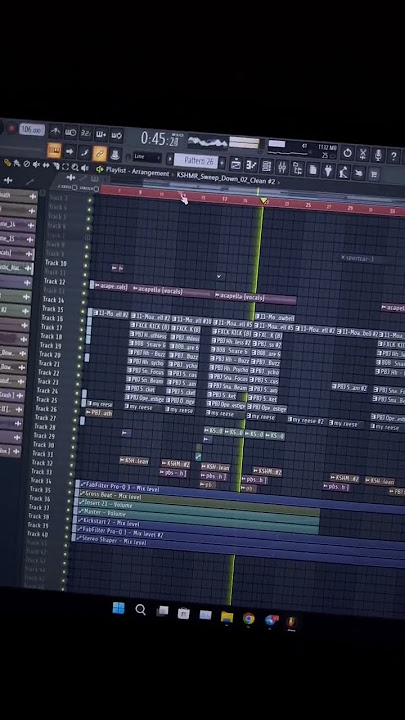Toggle the metronome icon
Viewport: 405px width, 720px height.
point(56,132)
